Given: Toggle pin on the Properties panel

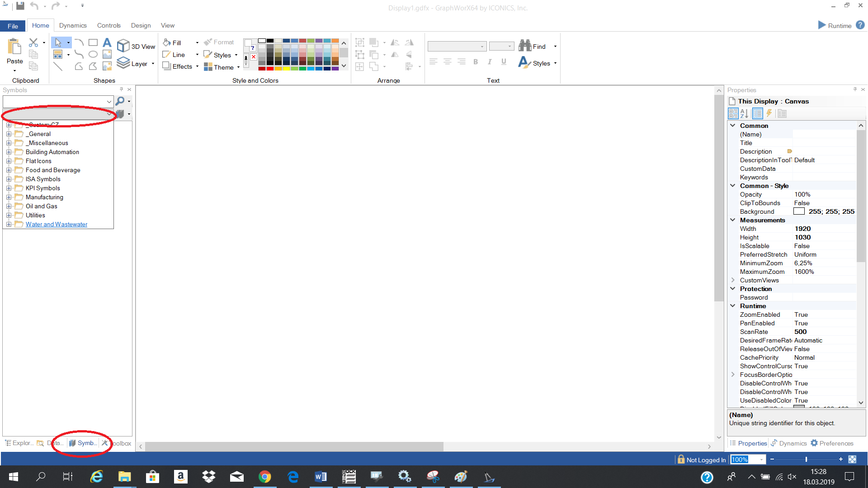Looking at the screenshot, I should [855, 89].
